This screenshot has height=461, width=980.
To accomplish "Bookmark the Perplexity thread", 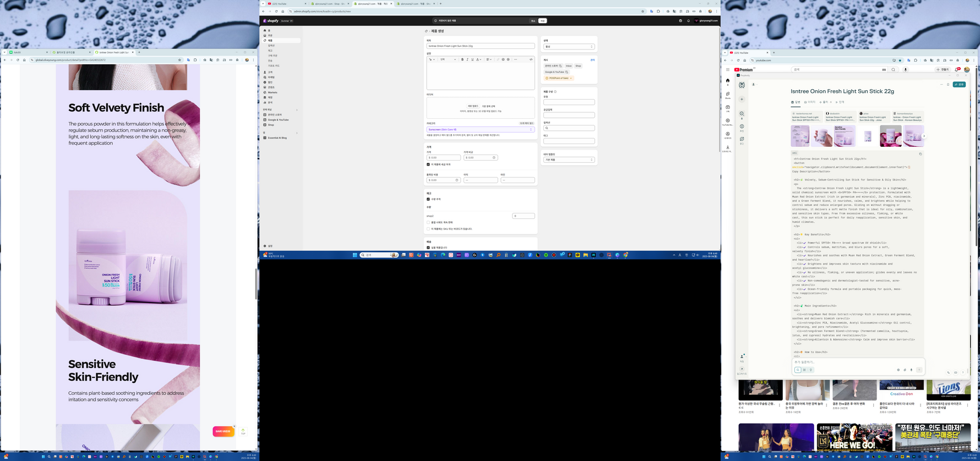I will [948, 85].
